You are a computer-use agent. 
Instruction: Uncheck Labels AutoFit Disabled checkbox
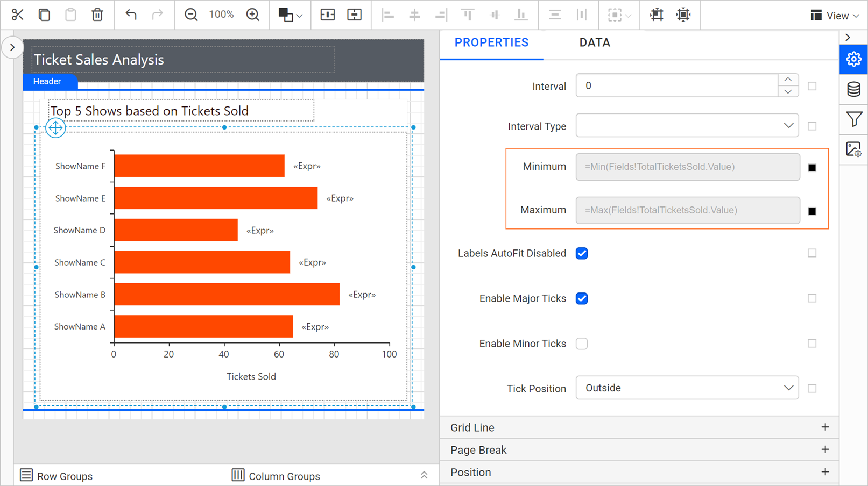click(x=582, y=253)
